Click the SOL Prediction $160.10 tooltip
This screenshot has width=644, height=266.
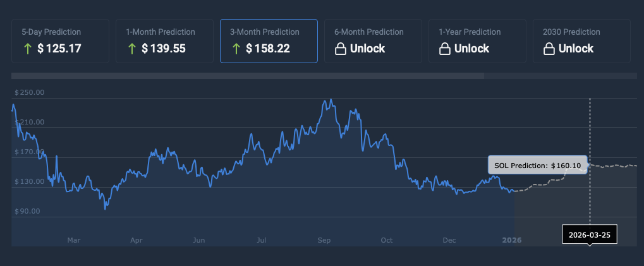tap(538, 166)
